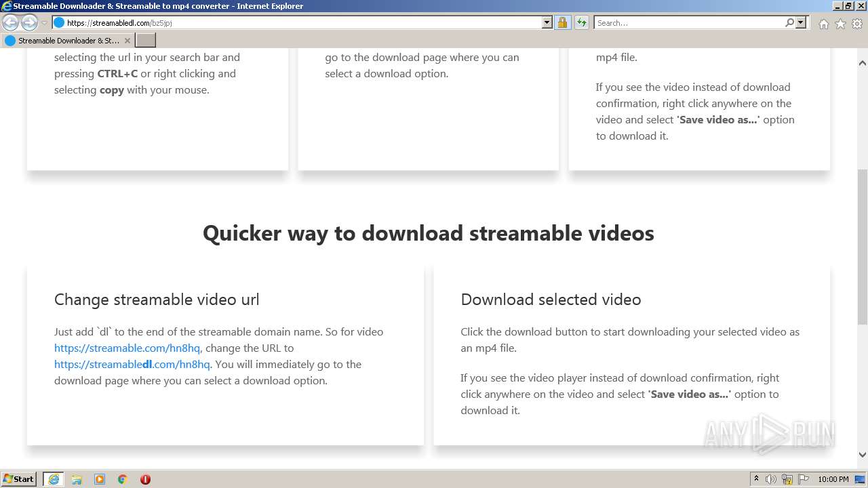Open the Tools gear icon

(857, 24)
